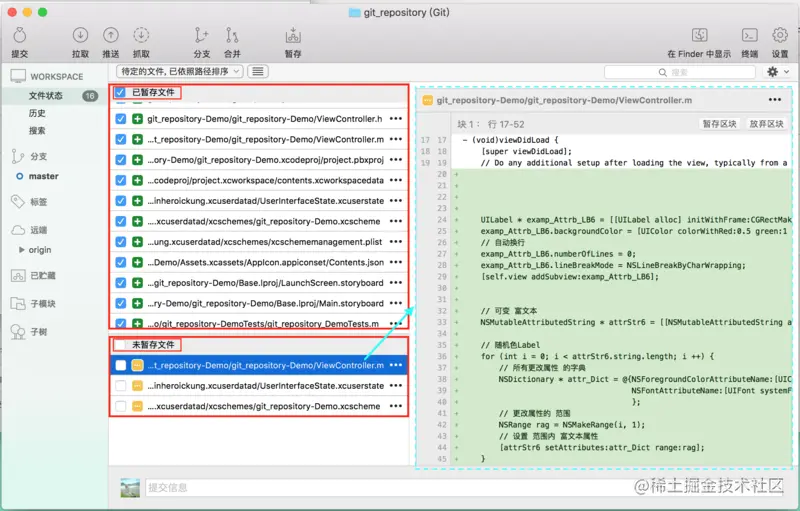Screen dimensions: 800x511
Task: Click the 提交信息 commit message field
Action: [x=464, y=488]
